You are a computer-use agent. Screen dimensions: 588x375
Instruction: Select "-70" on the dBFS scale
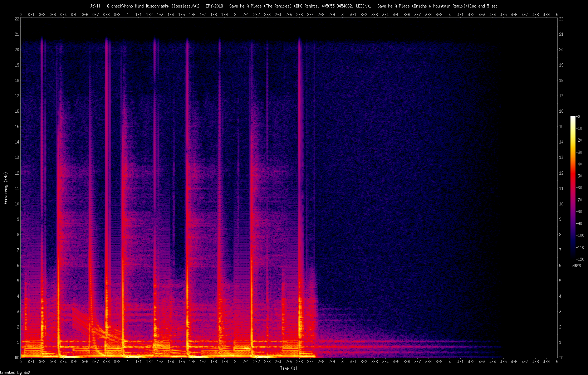[x=579, y=200]
